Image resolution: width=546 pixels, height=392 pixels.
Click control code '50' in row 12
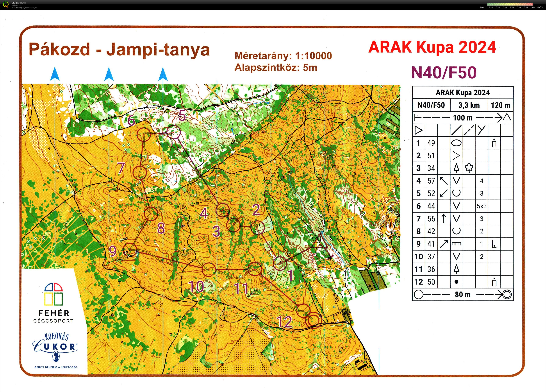[431, 282]
